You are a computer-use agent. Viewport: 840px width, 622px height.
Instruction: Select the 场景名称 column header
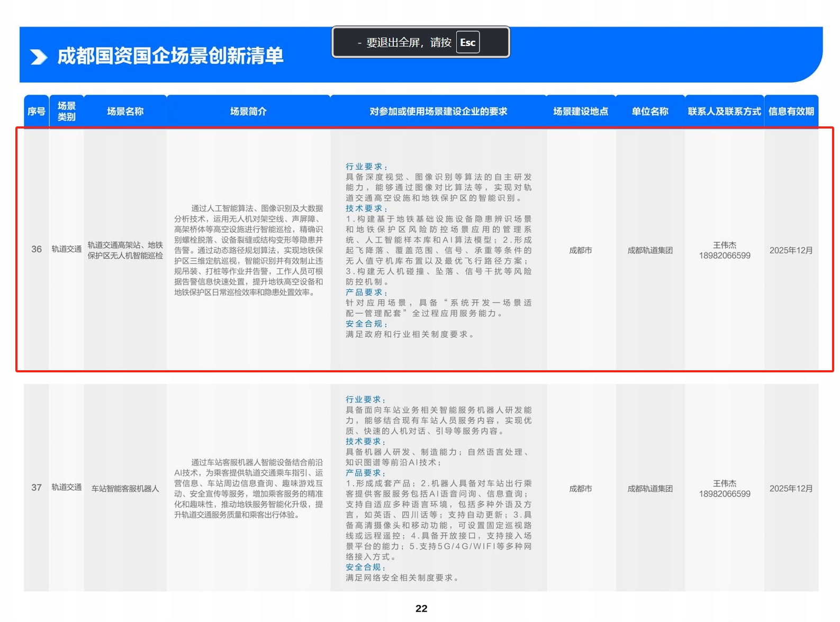coord(125,112)
